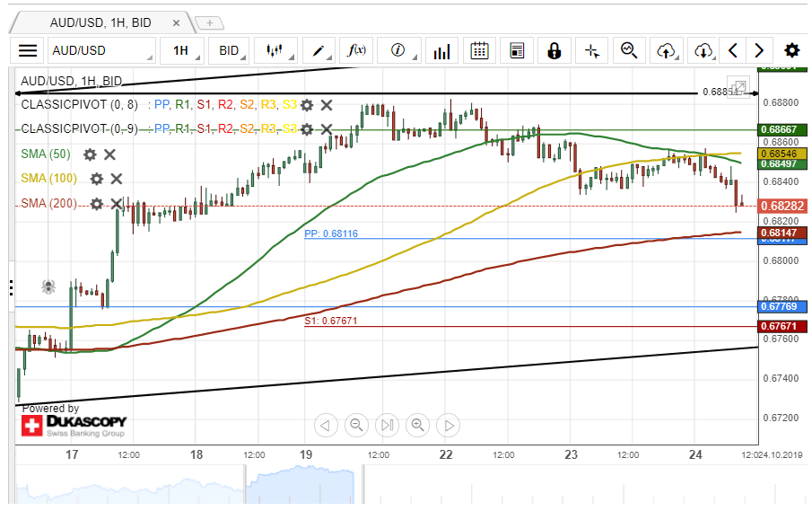Open SMA (50) indicator settings gear
Image resolution: width=812 pixels, height=511 pixels.
point(90,154)
